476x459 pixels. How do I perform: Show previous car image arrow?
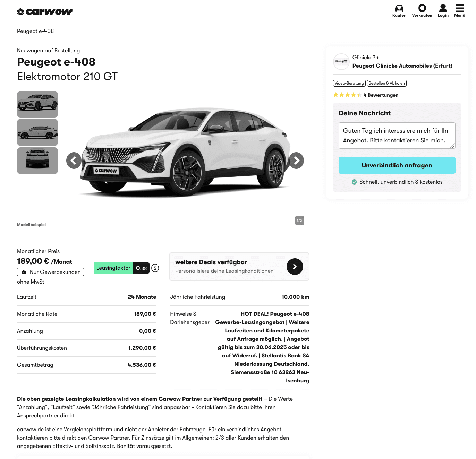tap(74, 161)
